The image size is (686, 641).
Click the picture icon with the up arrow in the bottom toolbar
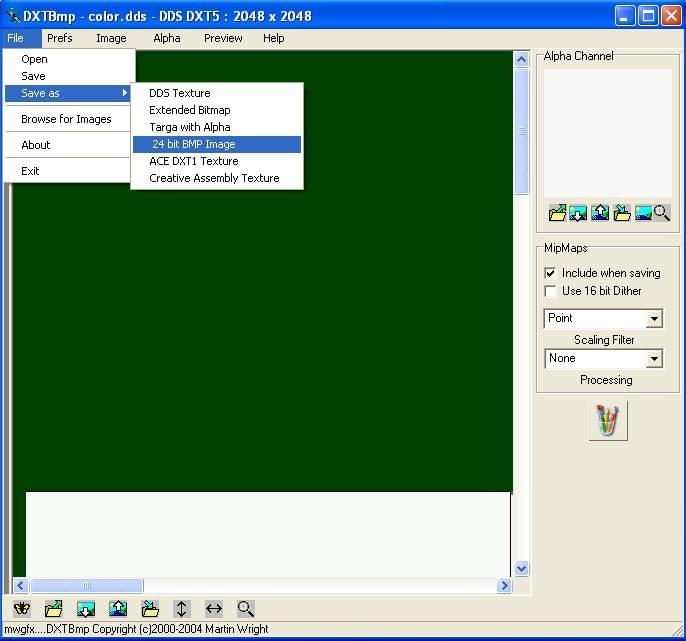(118, 609)
